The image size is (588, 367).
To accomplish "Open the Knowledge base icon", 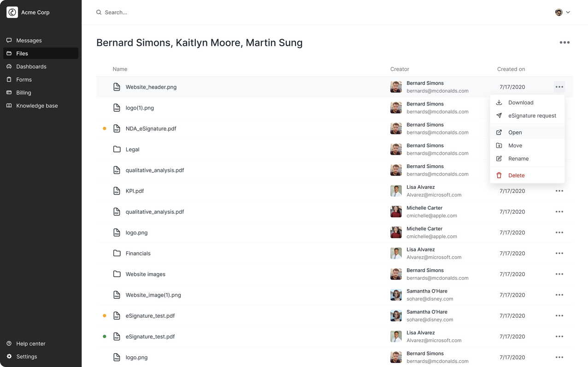I will [x=9, y=105].
